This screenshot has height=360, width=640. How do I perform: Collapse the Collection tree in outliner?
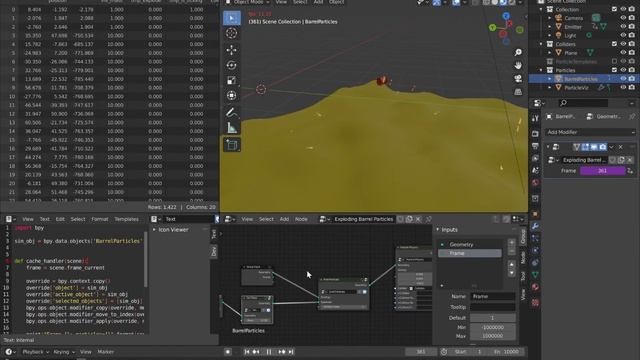coord(541,9)
